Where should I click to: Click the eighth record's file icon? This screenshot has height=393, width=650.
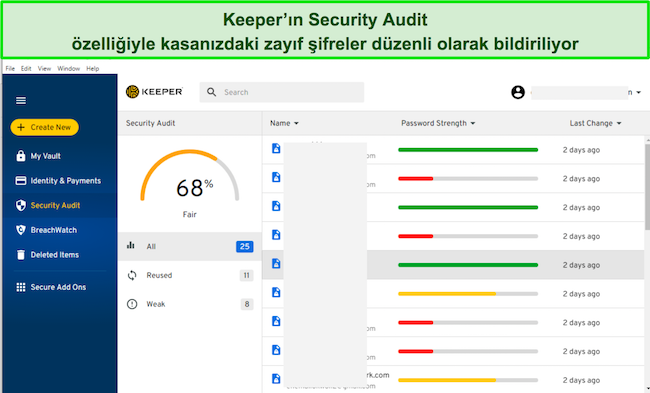pyautogui.click(x=276, y=350)
